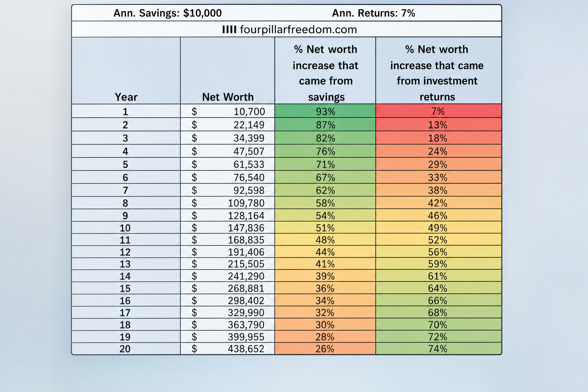
Task: Select the net worth cell 363,790
Action: (x=228, y=325)
